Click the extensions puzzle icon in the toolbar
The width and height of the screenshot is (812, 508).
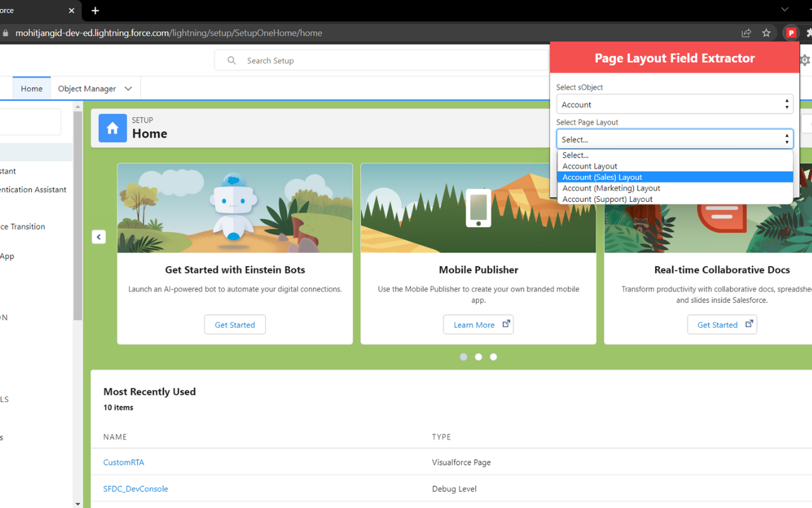point(809,33)
